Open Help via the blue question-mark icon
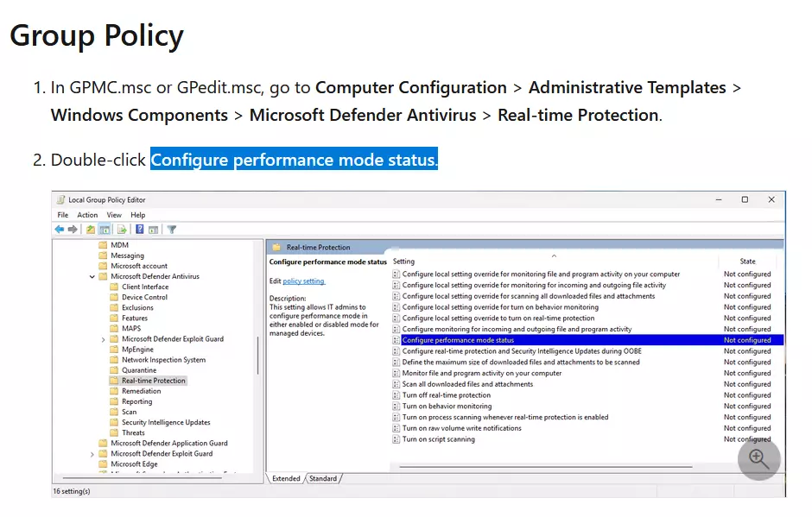Viewport: 812px width, 517px height. tap(139, 230)
